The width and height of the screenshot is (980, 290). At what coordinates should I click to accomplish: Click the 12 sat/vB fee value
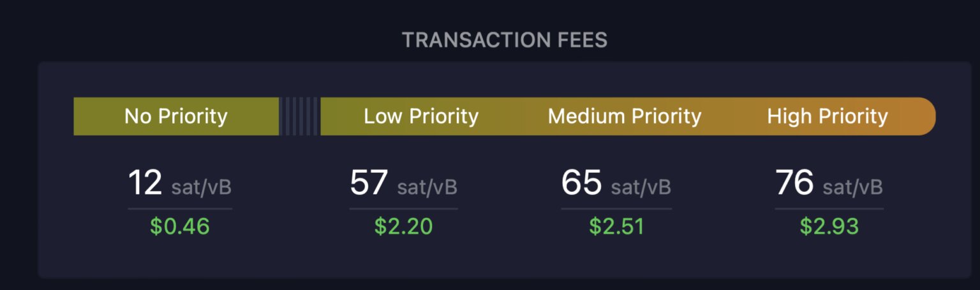[x=180, y=184]
